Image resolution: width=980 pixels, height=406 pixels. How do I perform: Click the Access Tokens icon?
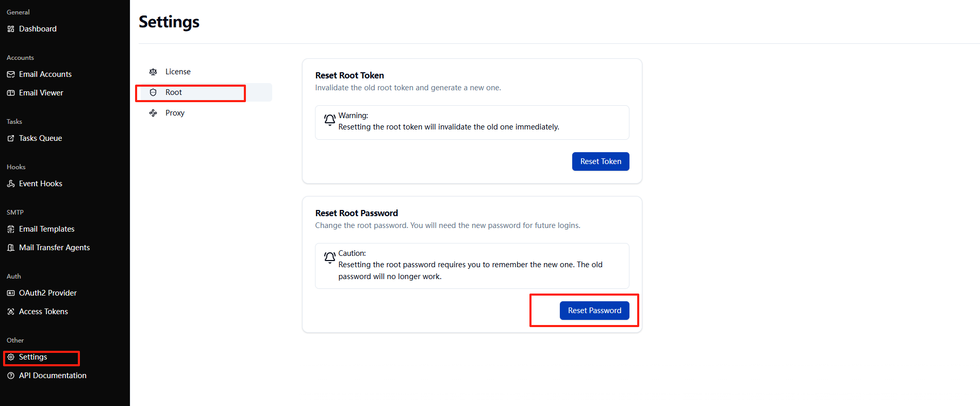pos(11,312)
